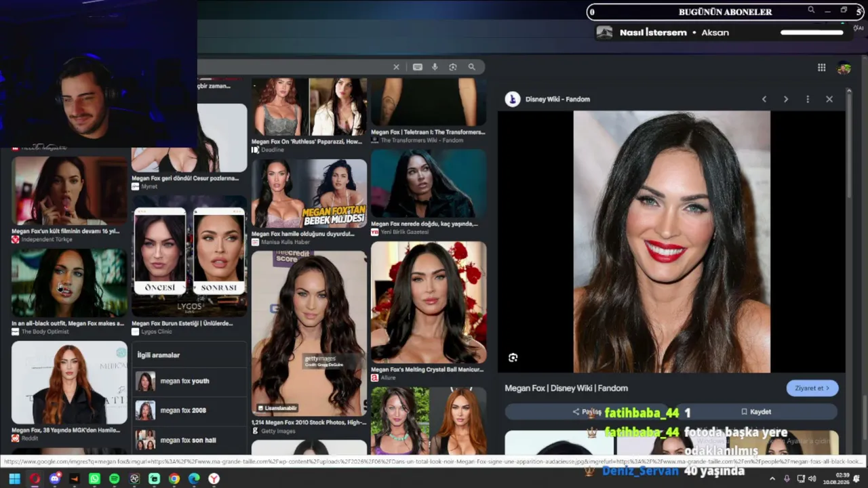The image size is (868, 488).
Task: Select the related search megan fox 2008
Action: (189, 410)
